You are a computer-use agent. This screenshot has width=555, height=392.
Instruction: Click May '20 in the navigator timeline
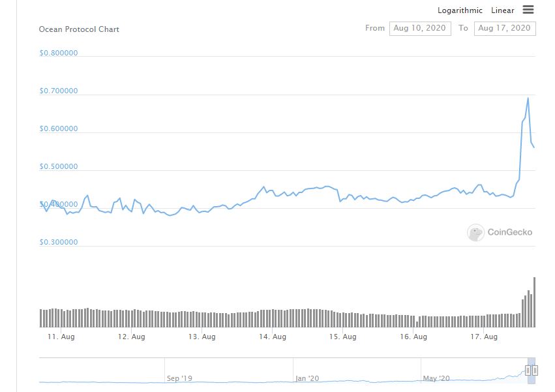point(435,378)
